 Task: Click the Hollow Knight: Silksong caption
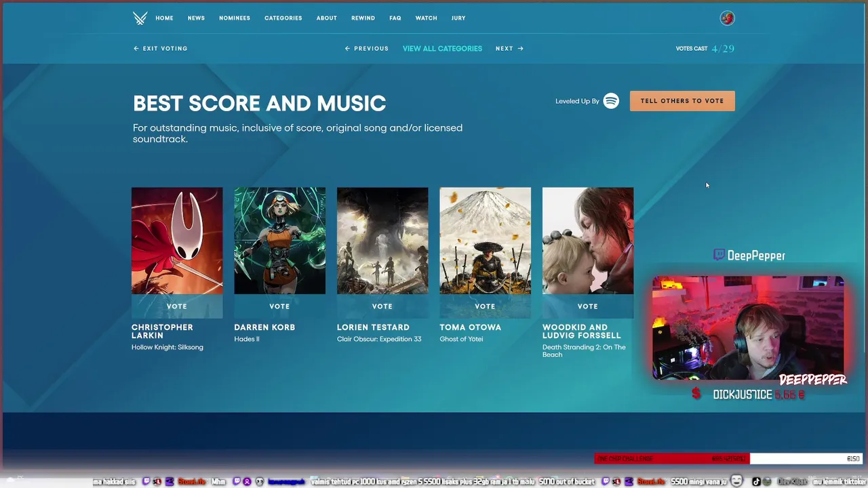(x=167, y=347)
